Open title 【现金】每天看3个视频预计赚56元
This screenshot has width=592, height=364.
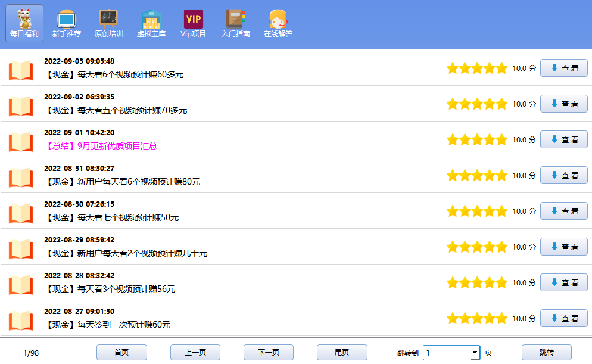(x=110, y=290)
